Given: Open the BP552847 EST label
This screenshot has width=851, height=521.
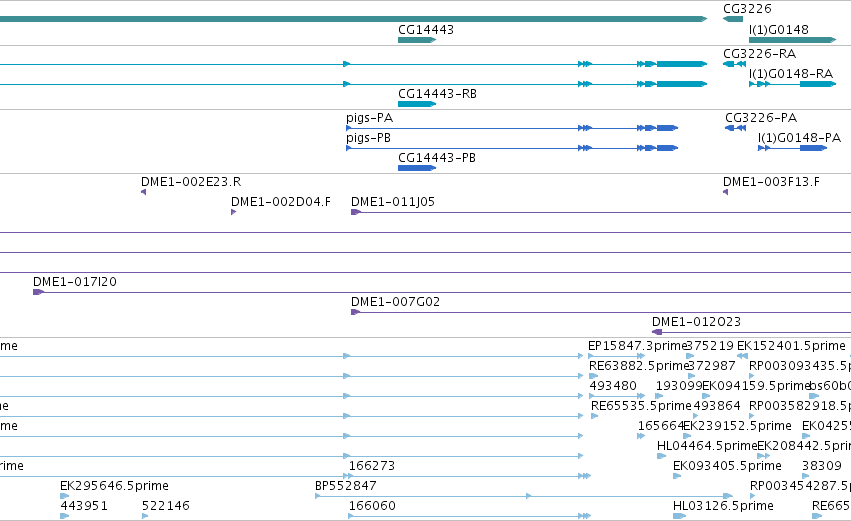Looking at the screenshot, I should (346, 486).
